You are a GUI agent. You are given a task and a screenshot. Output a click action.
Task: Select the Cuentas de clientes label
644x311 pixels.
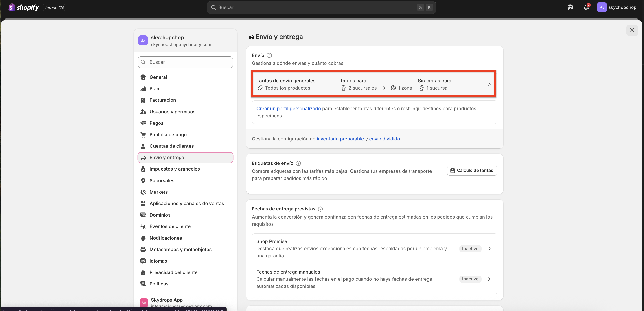[x=171, y=146]
